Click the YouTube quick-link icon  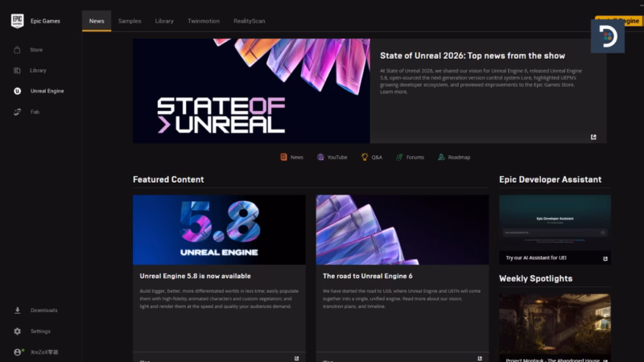pos(320,157)
